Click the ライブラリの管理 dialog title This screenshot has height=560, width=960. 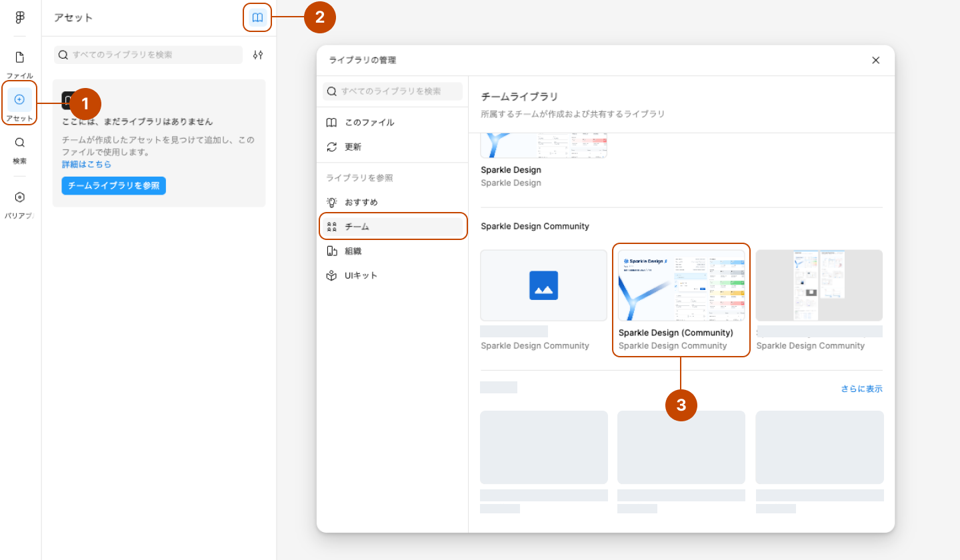pyautogui.click(x=363, y=60)
